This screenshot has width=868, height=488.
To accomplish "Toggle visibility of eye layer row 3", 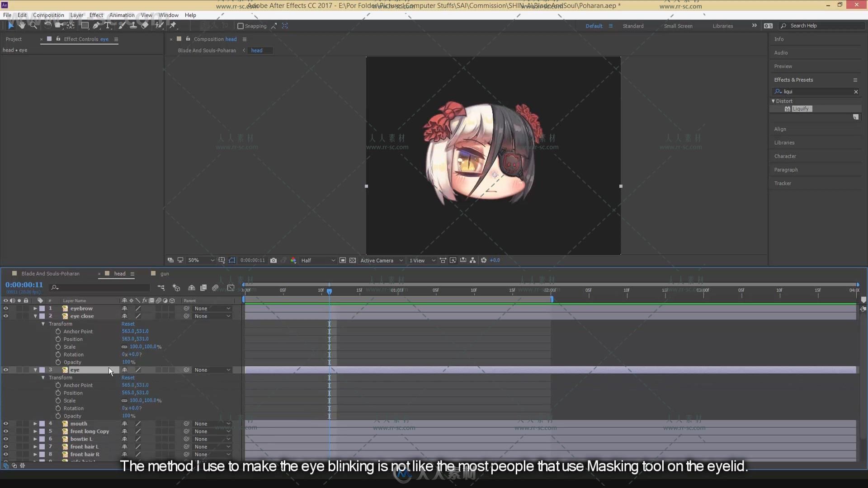I will (5, 370).
